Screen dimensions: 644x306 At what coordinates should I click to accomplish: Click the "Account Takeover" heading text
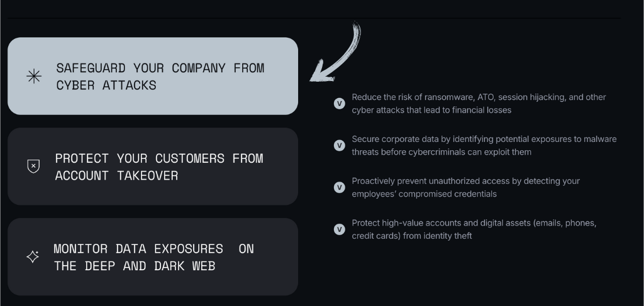pos(116,175)
